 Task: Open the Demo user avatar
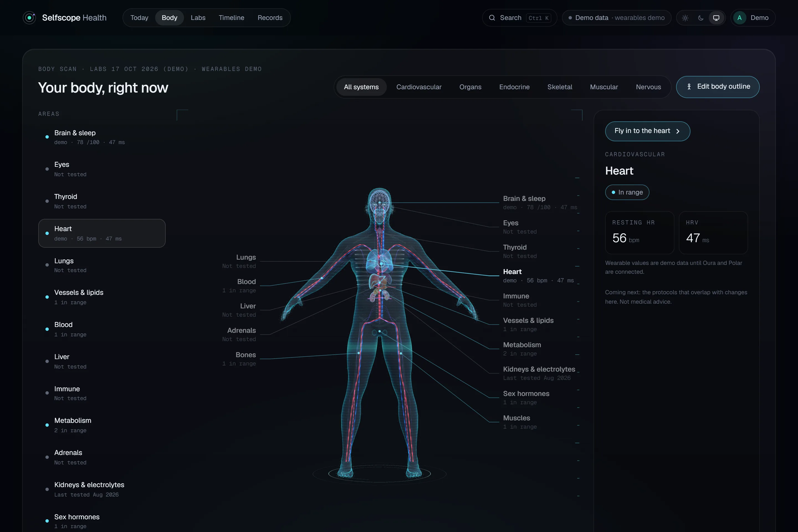click(739, 18)
